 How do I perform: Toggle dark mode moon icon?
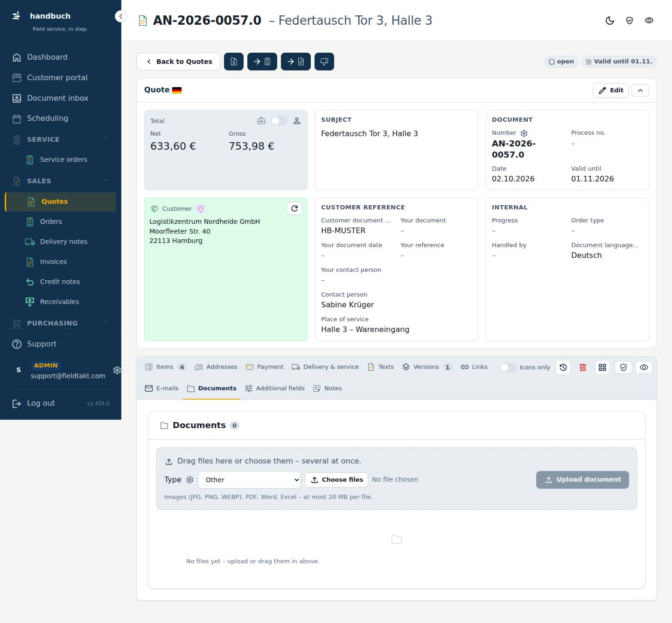610,21
